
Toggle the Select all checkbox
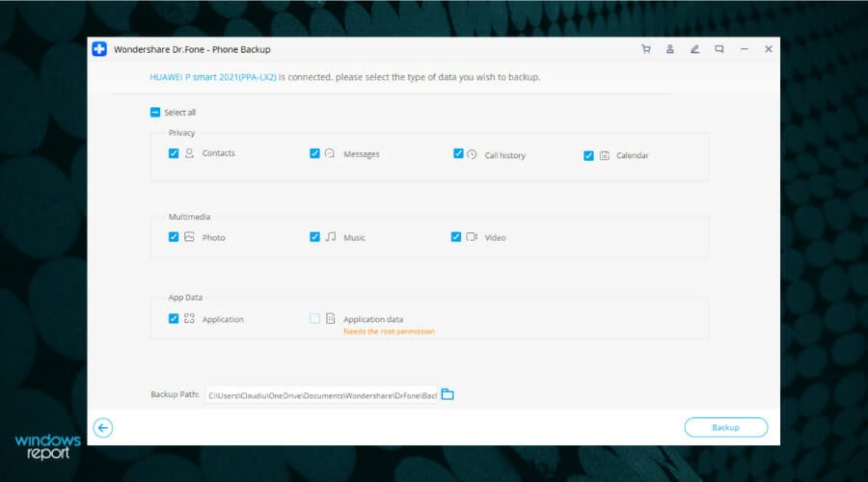(x=155, y=113)
